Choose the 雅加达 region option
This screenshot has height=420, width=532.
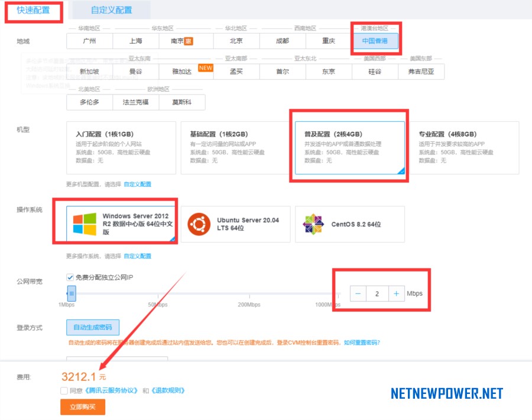(186, 72)
